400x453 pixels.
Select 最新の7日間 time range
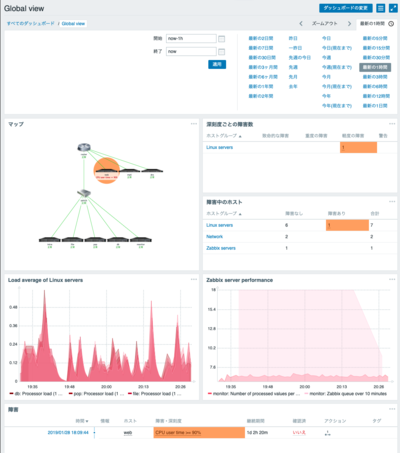tap(261, 48)
